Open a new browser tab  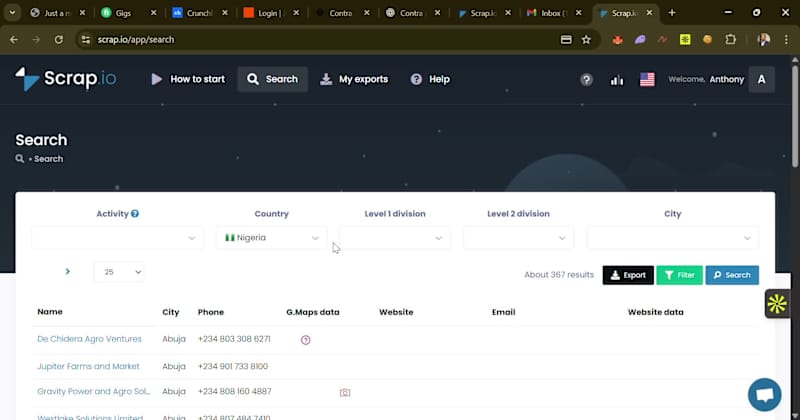coord(672,13)
